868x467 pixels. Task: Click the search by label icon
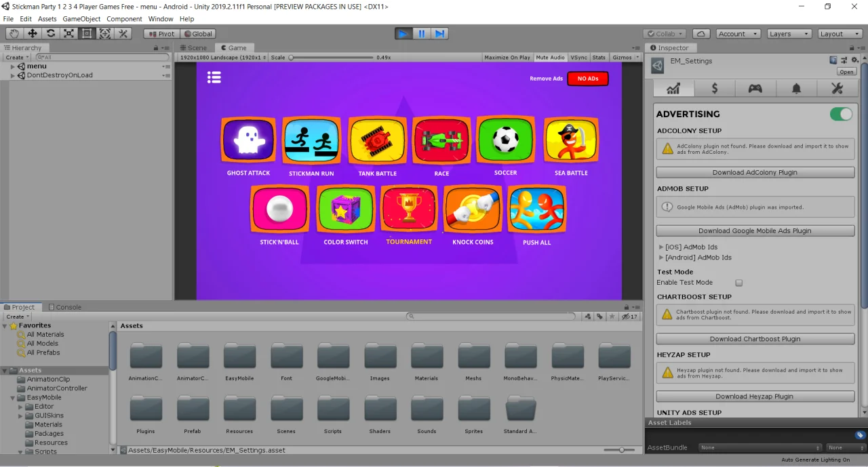(x=600, y=317)
